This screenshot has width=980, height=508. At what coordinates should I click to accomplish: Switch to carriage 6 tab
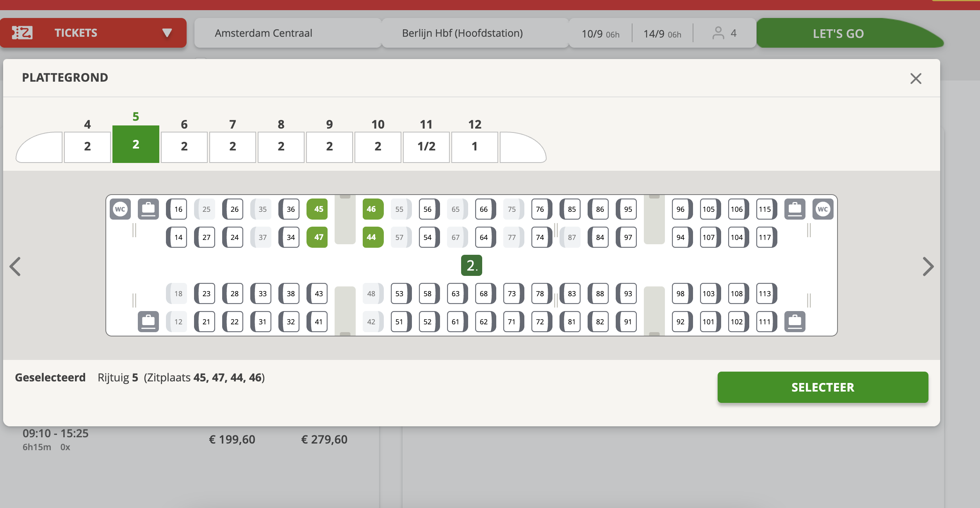point(184,147)
